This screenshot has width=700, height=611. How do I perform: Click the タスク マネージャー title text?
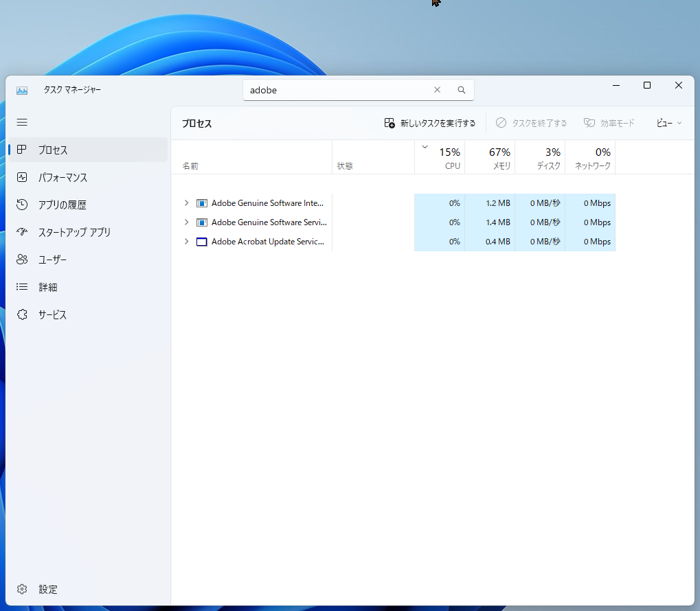[72, 90]
